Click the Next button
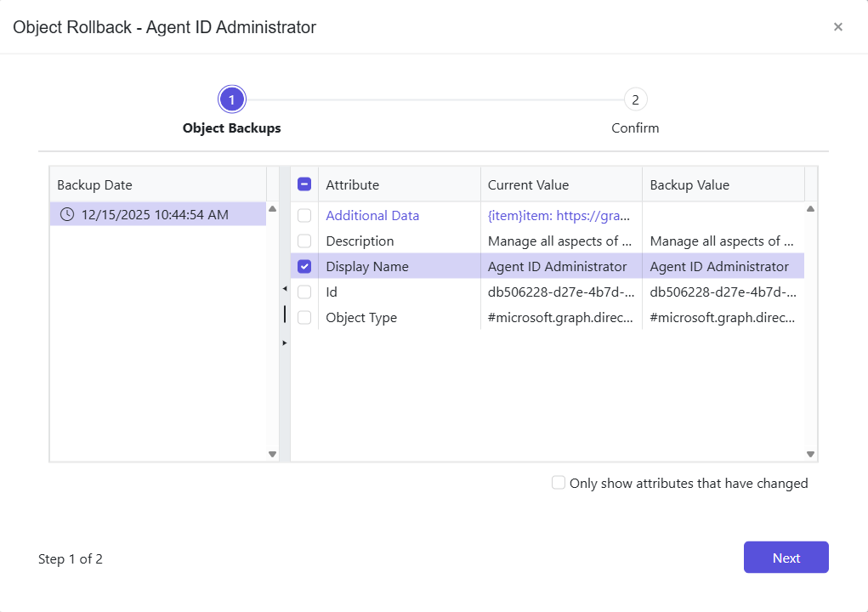This screenshot has height=612, width=868. 786,557
